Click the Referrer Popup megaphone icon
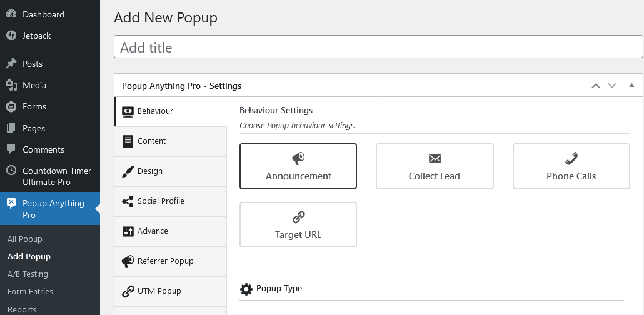The width and height of the screenshot is (644, 315). click(128, 261)
